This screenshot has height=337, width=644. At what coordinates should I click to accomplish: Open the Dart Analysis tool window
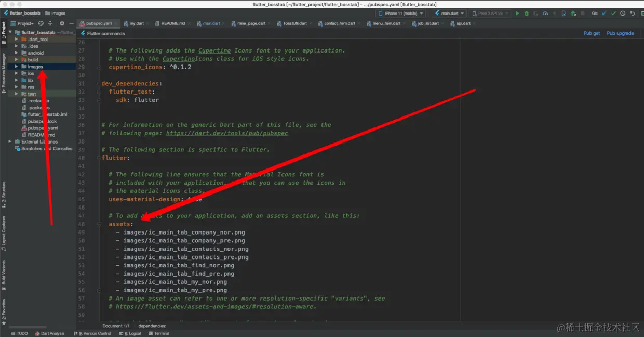[x=49, y=333]
